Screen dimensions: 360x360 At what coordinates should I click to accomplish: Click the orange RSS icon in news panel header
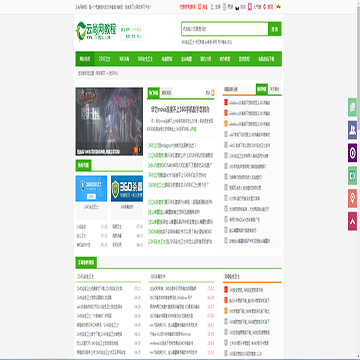(213, 93)
